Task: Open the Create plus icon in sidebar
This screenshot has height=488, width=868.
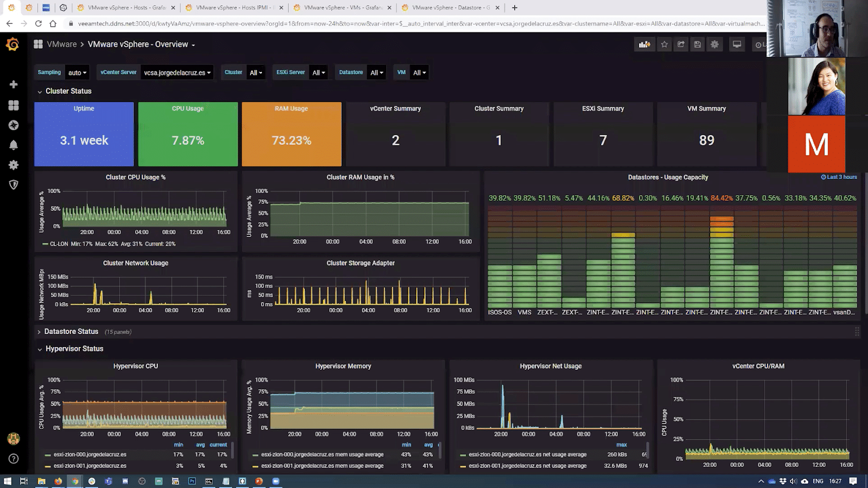Action: click(x=13, y=85)
